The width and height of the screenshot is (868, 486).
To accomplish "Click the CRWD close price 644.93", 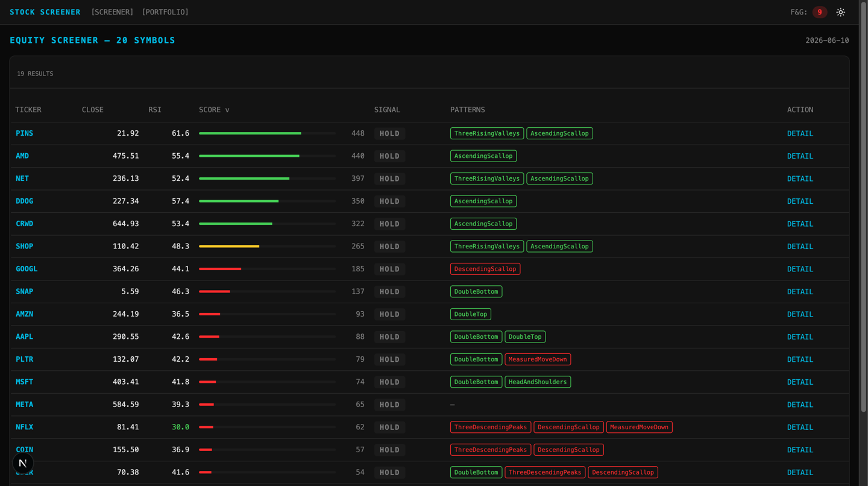I will pyautogui.click(x=125, y=224).
